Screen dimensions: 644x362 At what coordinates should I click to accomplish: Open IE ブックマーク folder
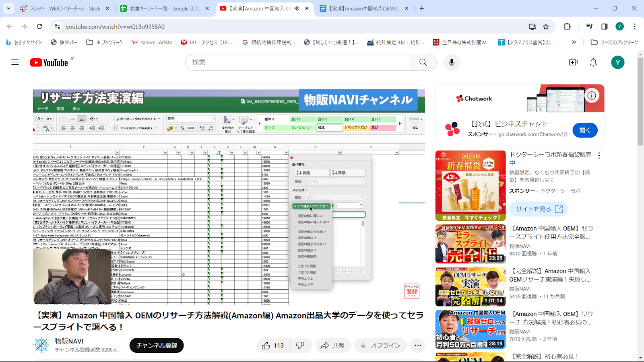click(x=105, y=42)
